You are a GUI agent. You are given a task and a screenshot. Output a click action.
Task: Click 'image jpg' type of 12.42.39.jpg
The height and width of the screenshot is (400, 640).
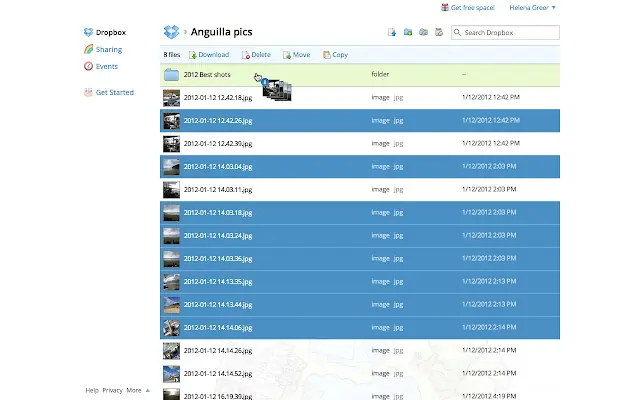(387, 143)
